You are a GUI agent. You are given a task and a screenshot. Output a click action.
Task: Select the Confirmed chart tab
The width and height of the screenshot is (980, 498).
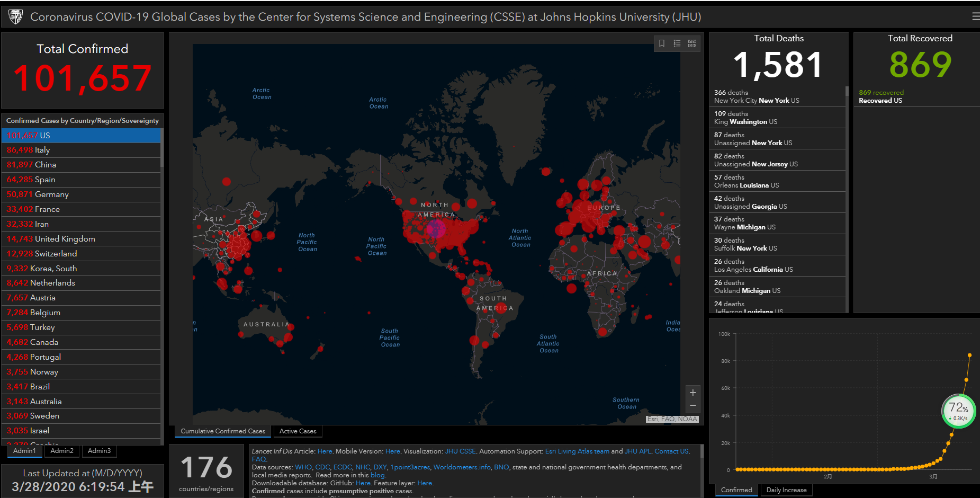click(x=736, y=490)
